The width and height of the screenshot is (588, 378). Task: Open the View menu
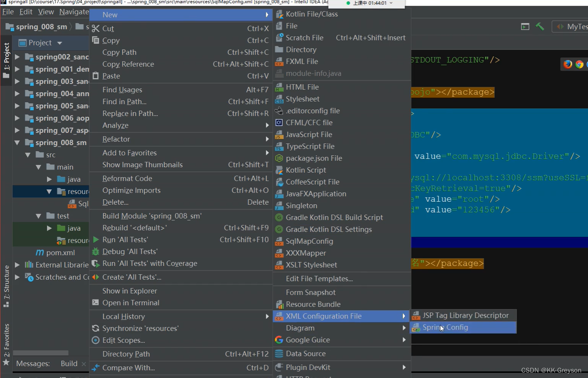coord(46,12)
